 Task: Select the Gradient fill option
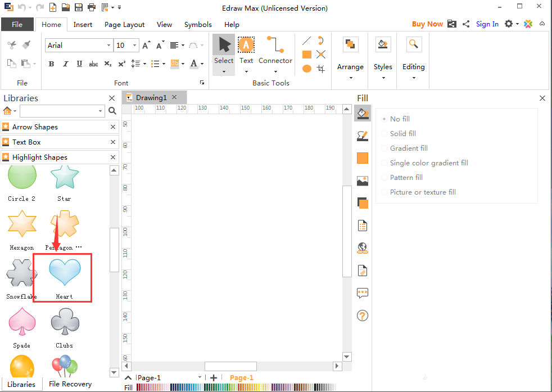405,148
